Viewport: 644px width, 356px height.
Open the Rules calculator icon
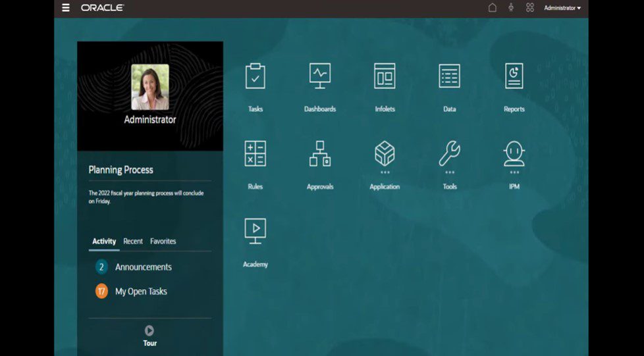point(255,153)
